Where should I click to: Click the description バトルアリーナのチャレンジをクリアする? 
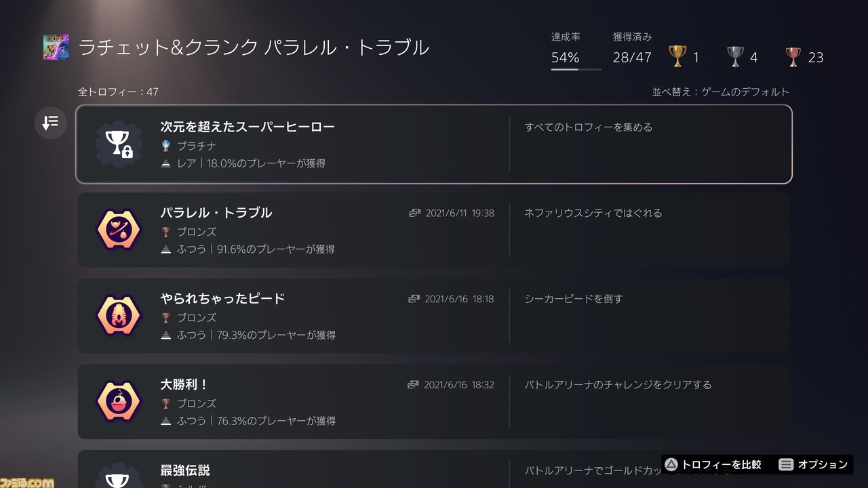[x=618, y=384]
